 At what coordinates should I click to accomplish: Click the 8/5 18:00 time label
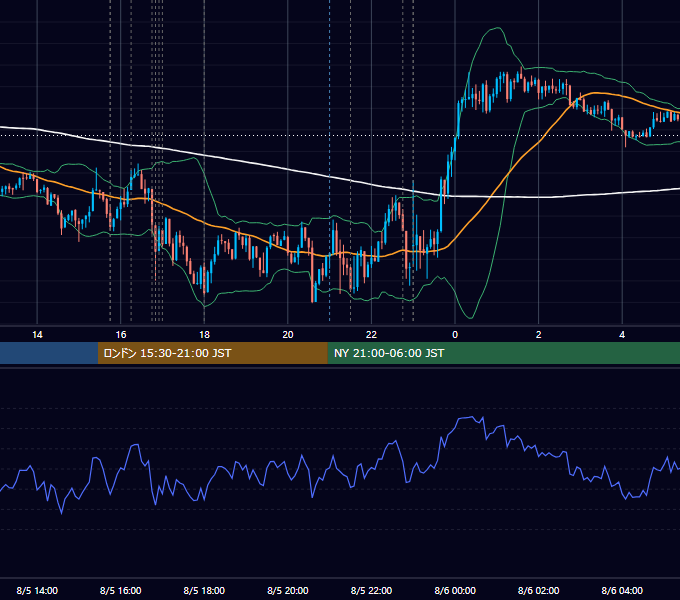[x=204, y=590]
